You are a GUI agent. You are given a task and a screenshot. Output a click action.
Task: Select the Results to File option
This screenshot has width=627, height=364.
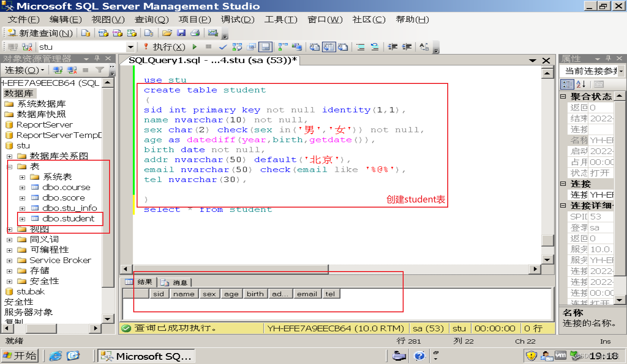pyautogui.click(x=343, y=47)
